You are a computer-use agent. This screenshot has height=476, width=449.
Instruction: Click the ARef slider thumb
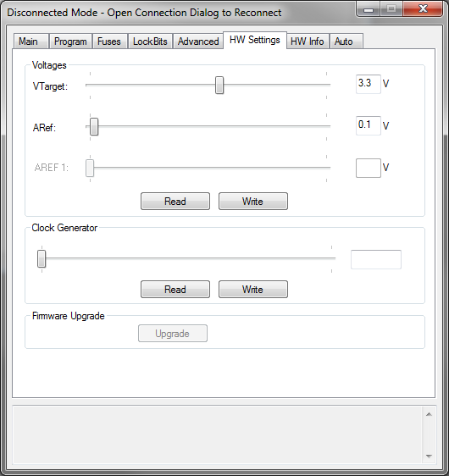click(94, 126)
